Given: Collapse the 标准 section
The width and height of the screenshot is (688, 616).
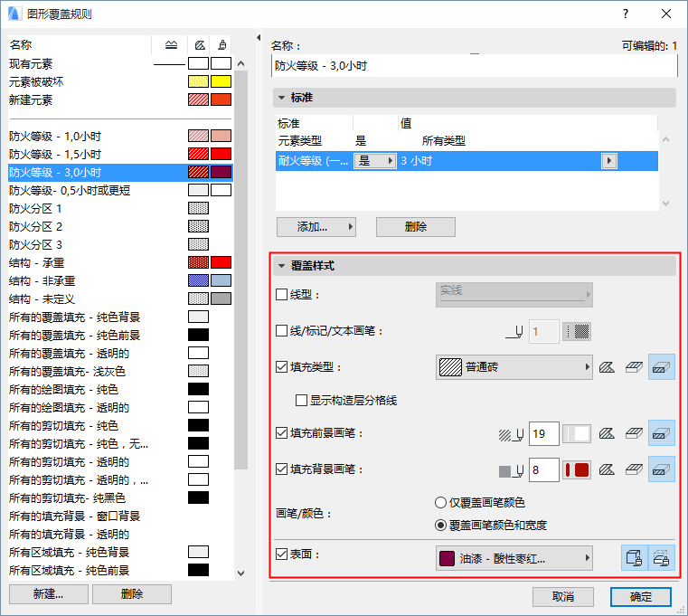Looking at the screenshot, I should (x=282, y=98).
